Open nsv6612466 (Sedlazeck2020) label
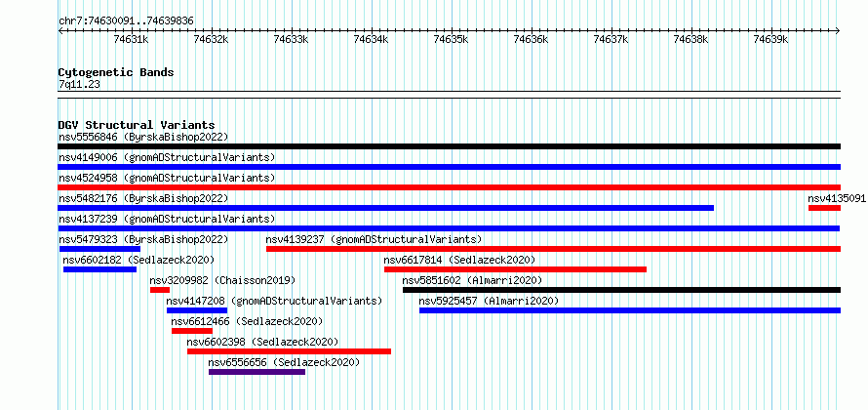868x410 pixels. (x=247, y=321)
